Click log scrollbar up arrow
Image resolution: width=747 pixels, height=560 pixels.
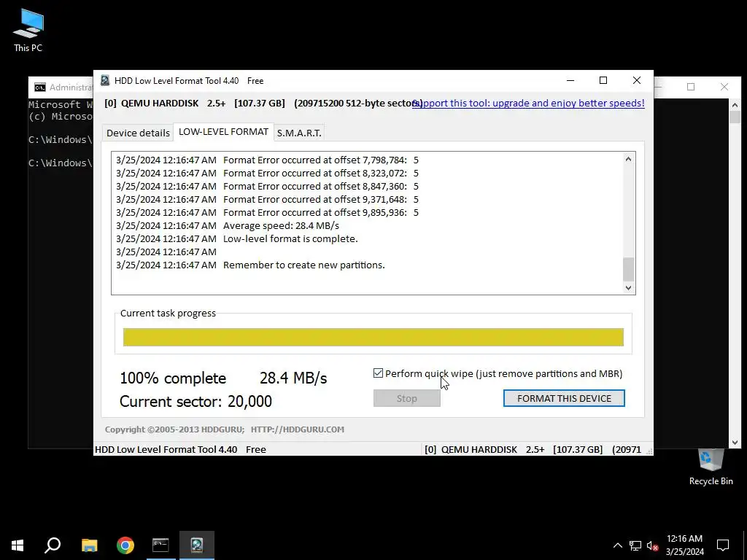pos(628,159)
